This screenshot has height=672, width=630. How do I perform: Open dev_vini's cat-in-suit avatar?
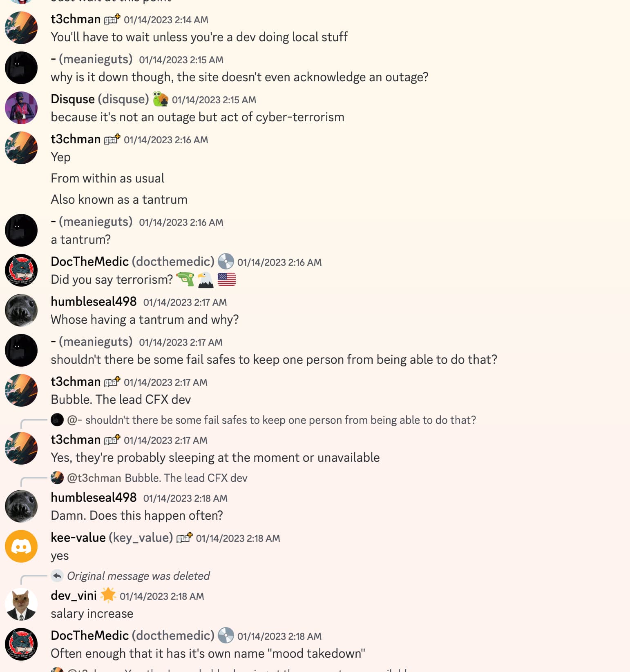point(21,604)
